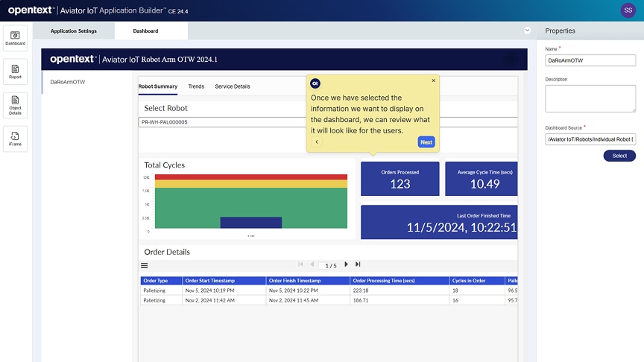Click the '223.18' processing time cell
This screenshot has width=644, height=362.
(400, 290)
